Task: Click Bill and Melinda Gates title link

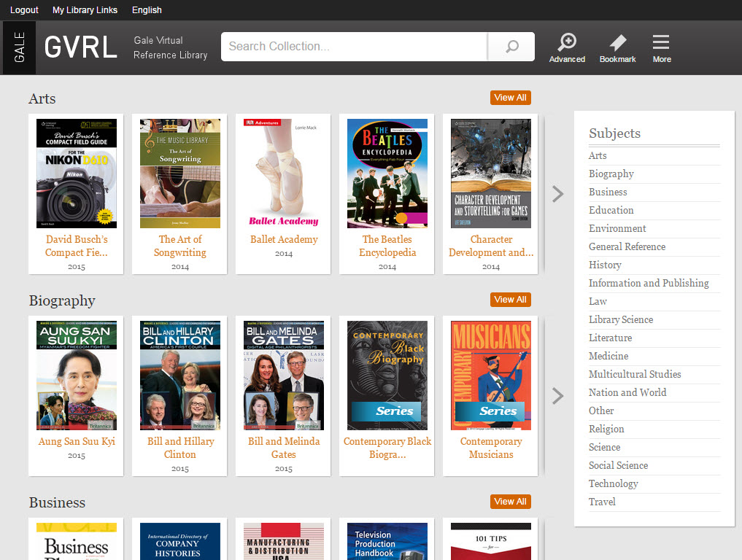Action: click(x=284, y=448)
